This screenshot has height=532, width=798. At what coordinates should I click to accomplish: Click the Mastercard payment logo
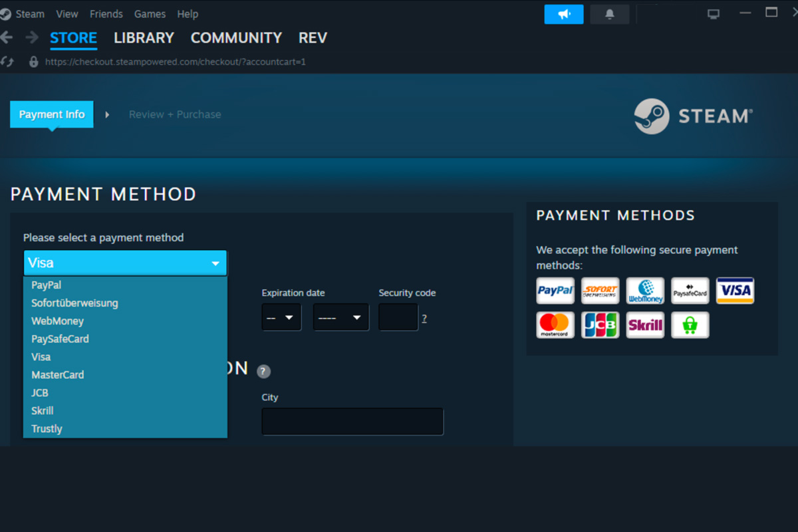pyautogui.click(x=555, y=325)
